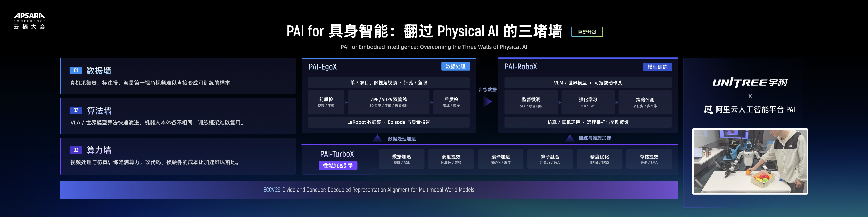Click the 训练与推理加速 label

point(595,138)
